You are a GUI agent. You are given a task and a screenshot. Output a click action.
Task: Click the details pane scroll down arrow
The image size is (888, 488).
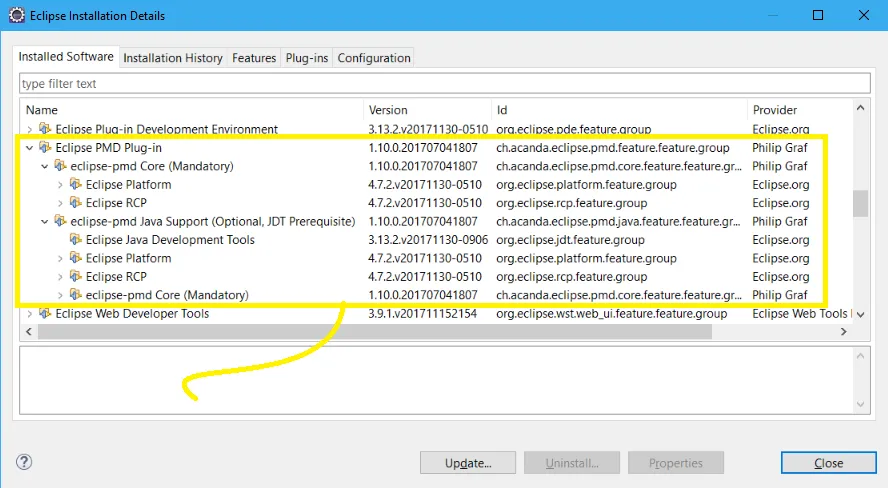860,404
